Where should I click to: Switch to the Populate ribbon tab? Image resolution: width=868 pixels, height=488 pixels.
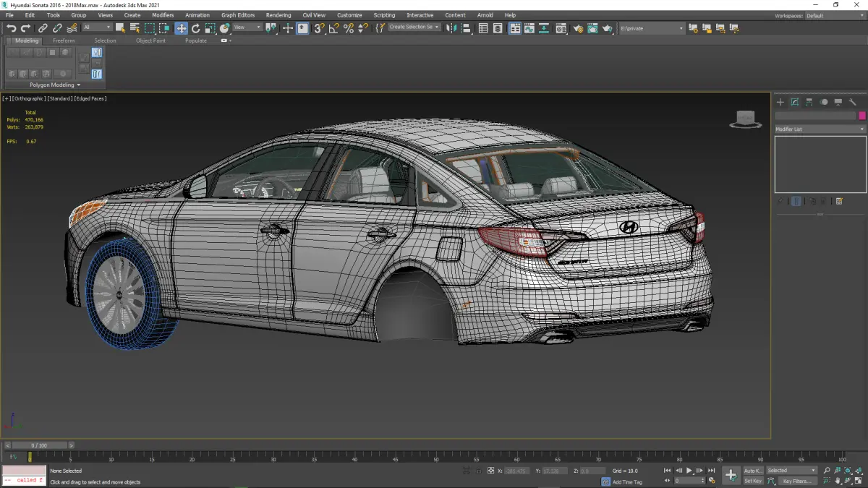[196, 40]
